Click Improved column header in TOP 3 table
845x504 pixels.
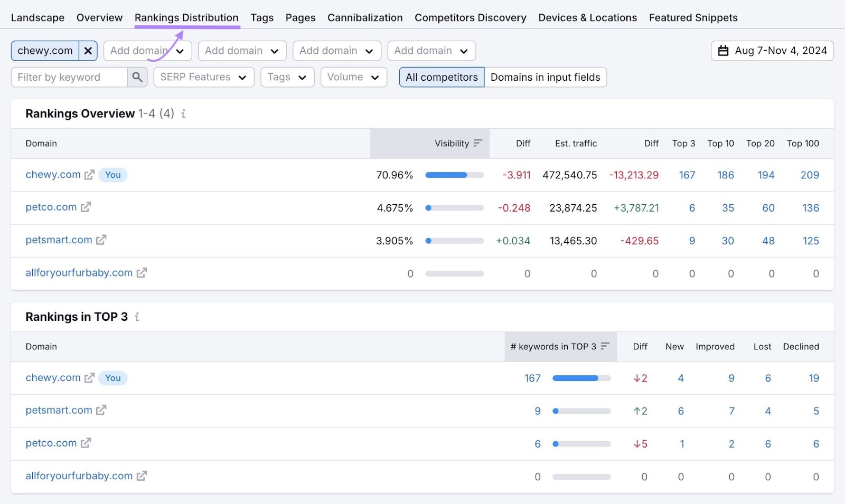[x=715, y=346]
